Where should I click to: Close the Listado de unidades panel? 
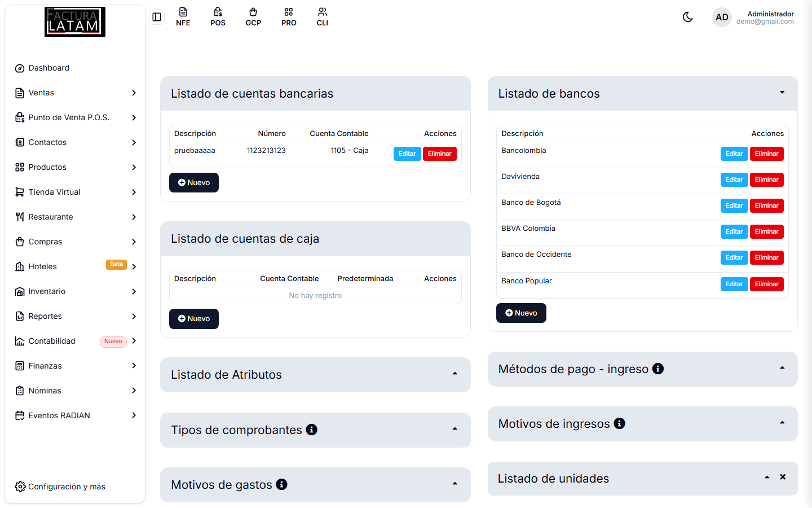[783, 477]
